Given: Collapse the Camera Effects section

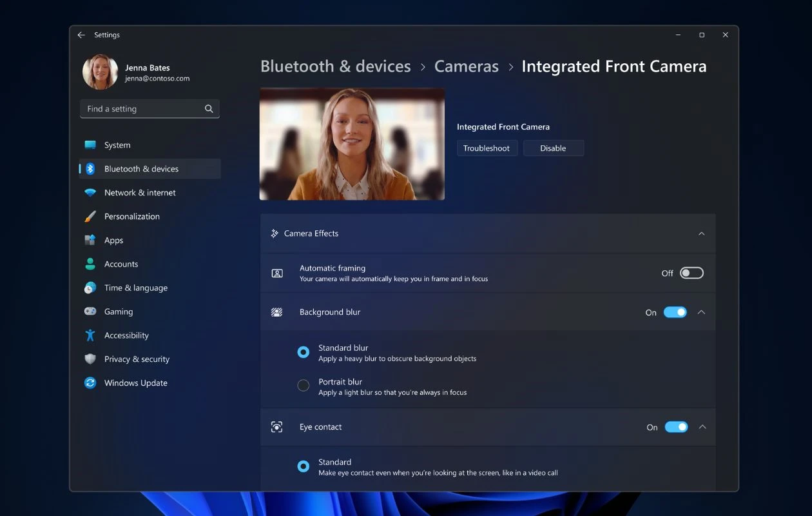Looking at the screenshot, I should tap(702, 233).
